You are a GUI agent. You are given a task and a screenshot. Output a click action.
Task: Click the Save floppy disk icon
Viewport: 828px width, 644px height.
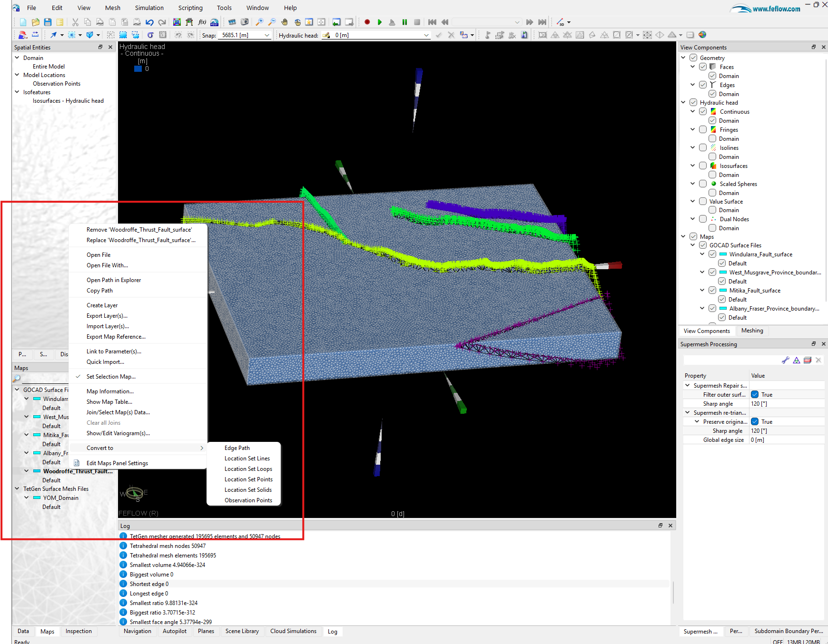(48, 22)
